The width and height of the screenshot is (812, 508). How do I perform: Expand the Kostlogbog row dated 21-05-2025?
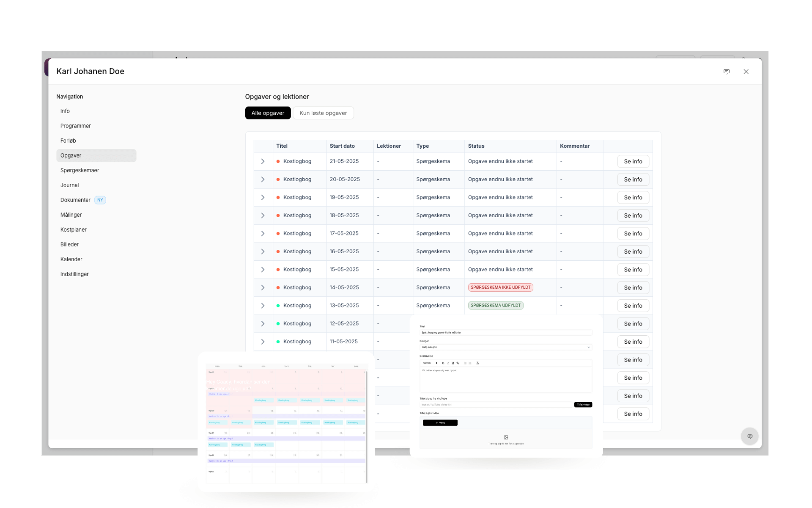[263, 161]
